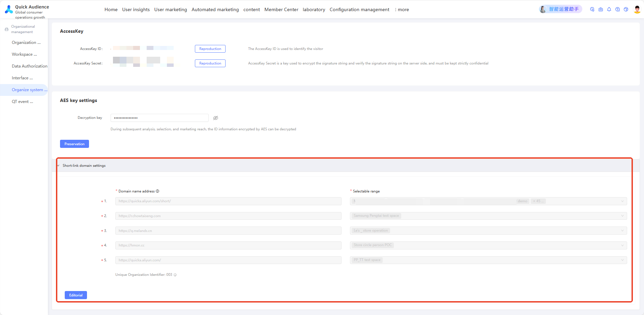This screenshot has height=315, width=644.
Task: Toggle decryption key visibility eye icon
Action: point(216,118)
